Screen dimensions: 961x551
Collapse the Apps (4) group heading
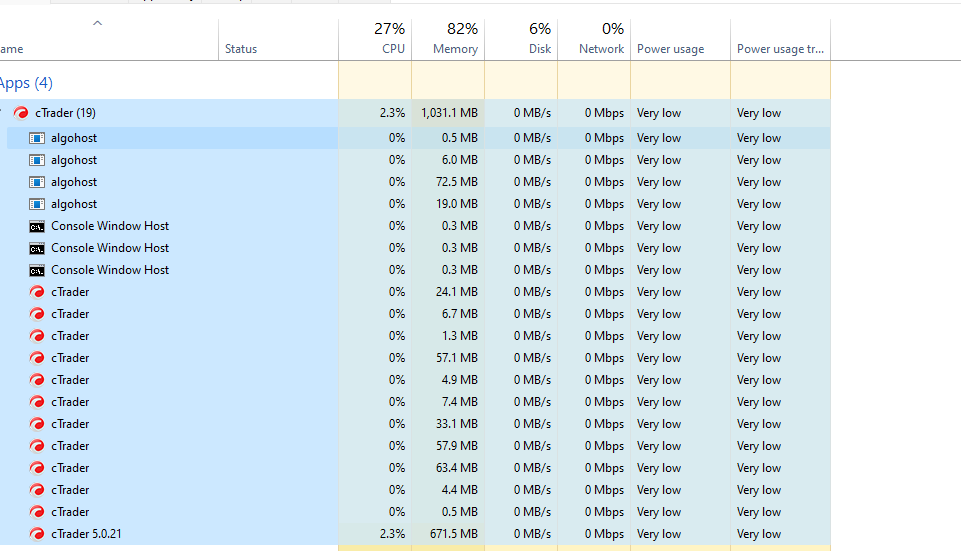click(x=26, y=83)
